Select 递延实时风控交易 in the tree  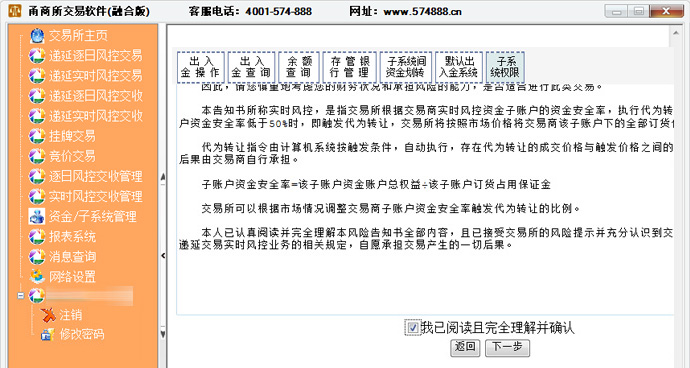coord(95,76)
